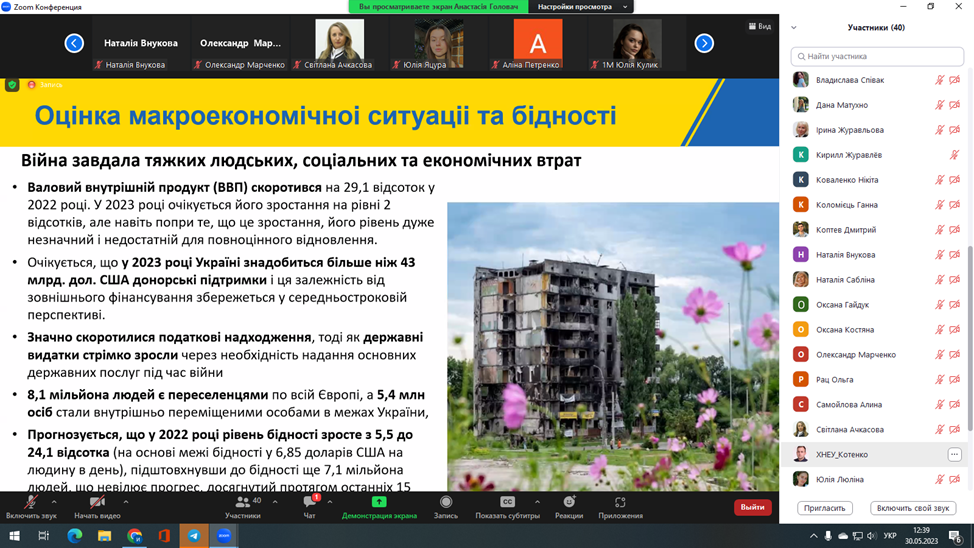
Task: Collapse the Participants panel chevron
Action: point(794,28)
